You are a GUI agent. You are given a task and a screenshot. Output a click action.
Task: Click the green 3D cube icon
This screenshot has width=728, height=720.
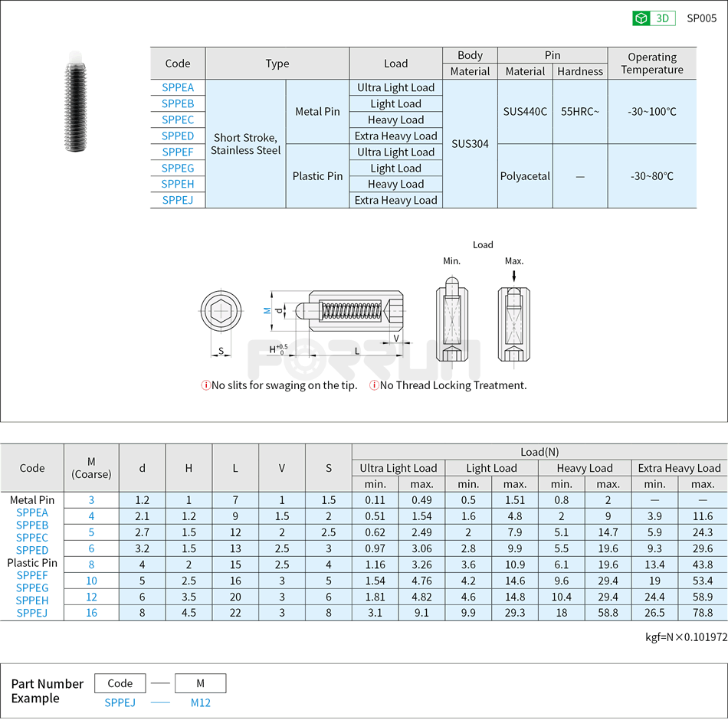point(641,18)
